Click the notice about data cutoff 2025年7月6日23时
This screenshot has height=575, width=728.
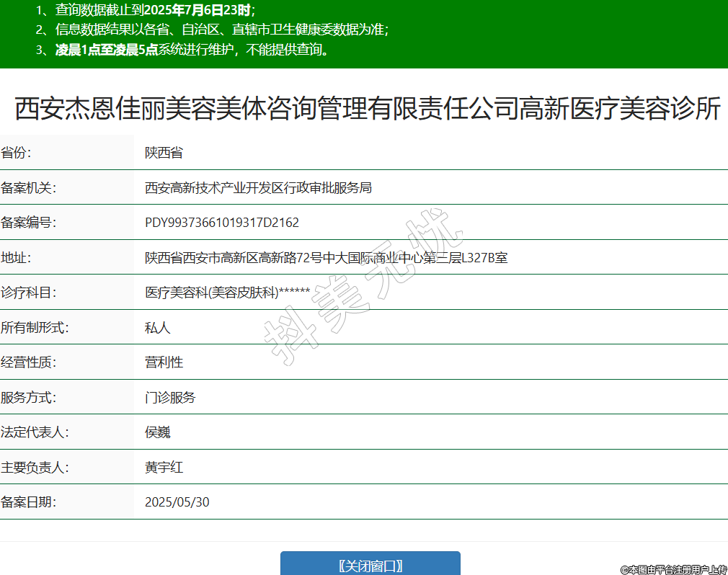[155, 10]
